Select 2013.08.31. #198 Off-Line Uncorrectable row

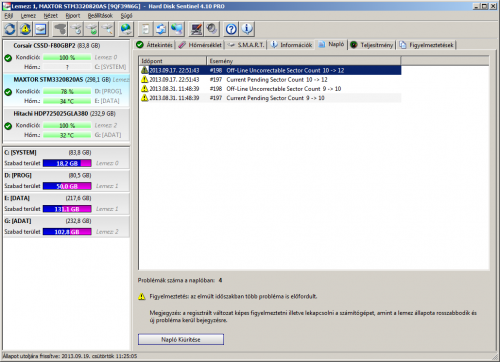pos(270,89)
